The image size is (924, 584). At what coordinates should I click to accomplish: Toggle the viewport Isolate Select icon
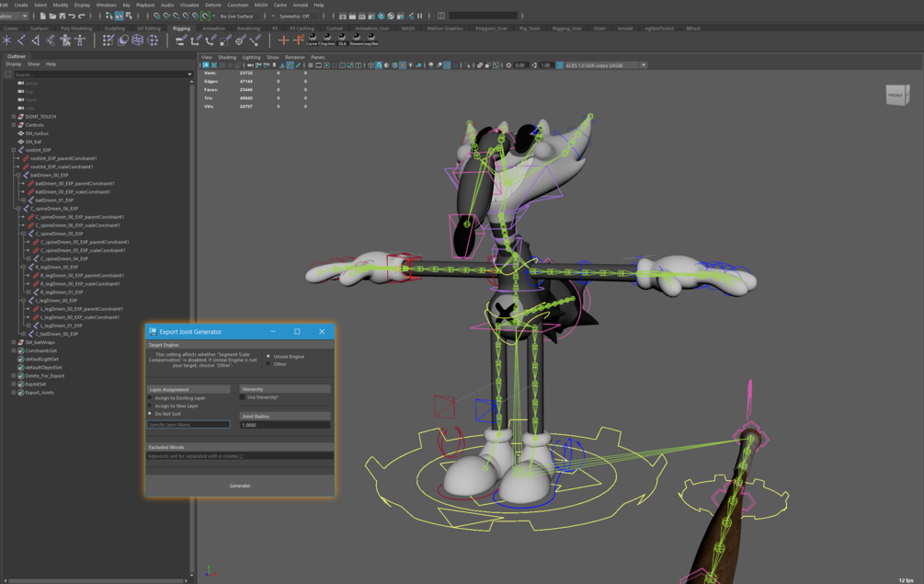(x=467, y=64)
